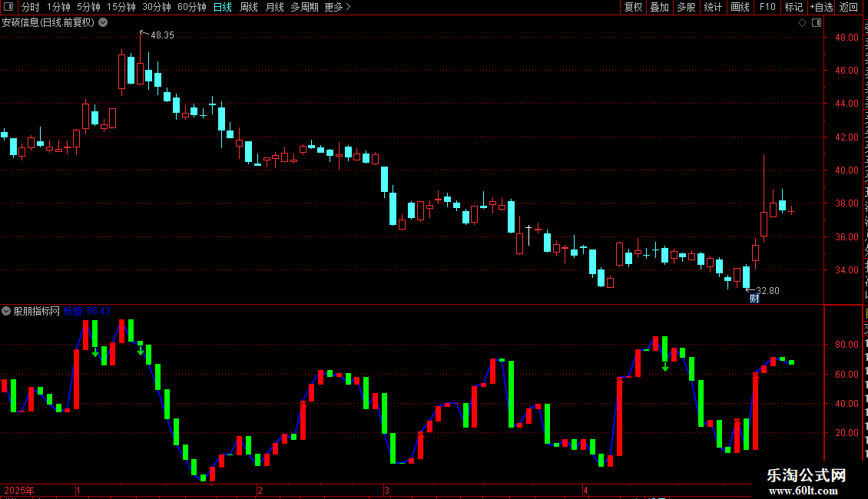Click the 财 info marker on chart

coord(754,299)
